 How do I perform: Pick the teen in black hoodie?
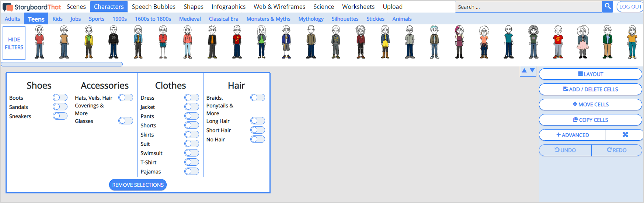tap(114, 42)
